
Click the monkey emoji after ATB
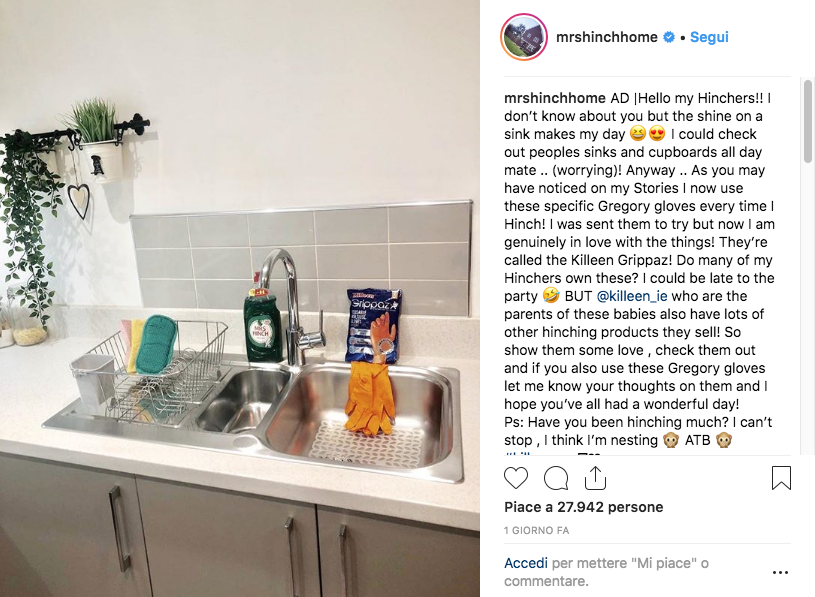724,441
